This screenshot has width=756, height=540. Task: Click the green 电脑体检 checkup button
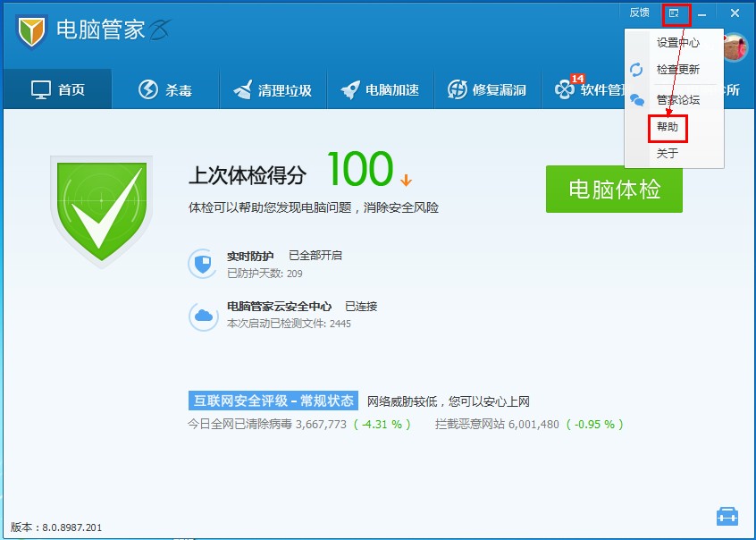(x=613, y=190)
